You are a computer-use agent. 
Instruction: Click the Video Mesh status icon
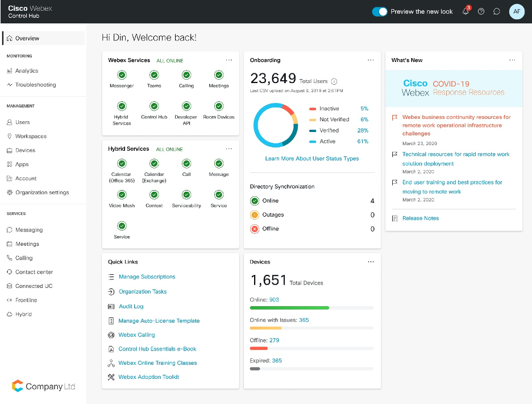click(122, 195)
